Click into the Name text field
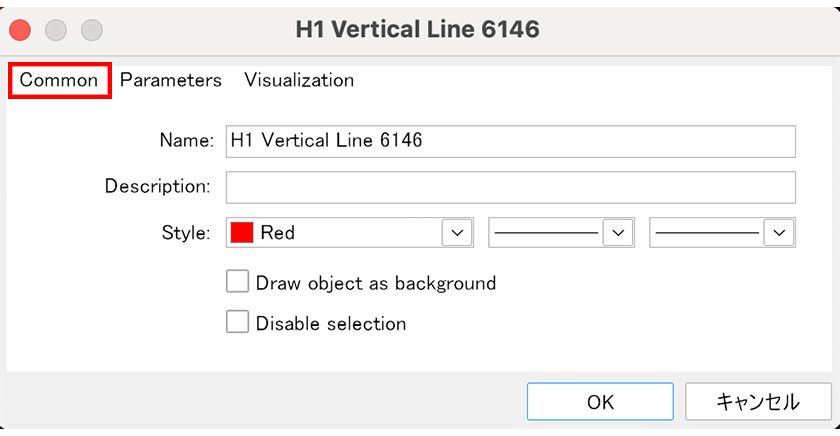 (510, 141)
